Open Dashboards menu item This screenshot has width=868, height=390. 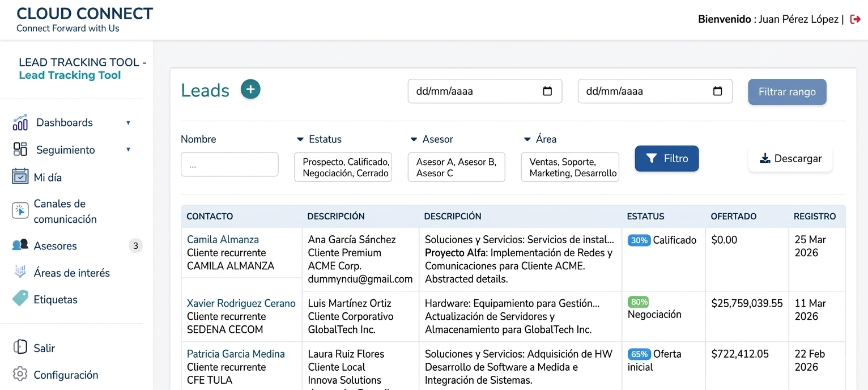click(65, 122)
